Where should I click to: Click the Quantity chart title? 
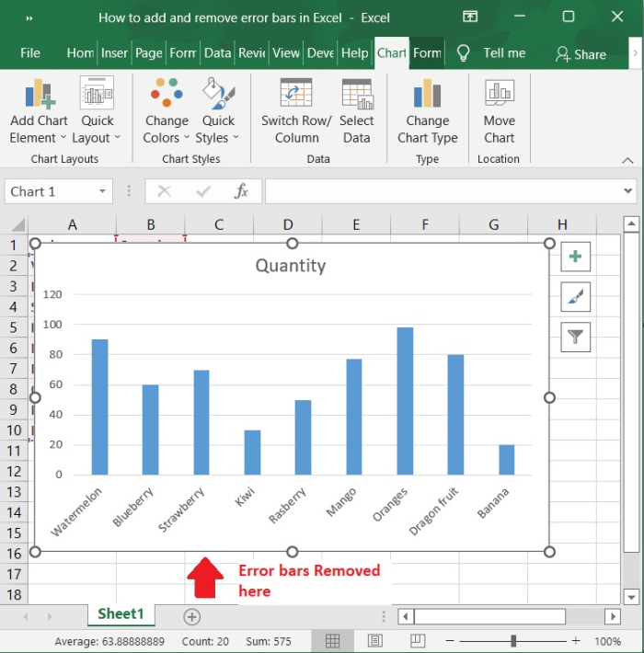291,266
